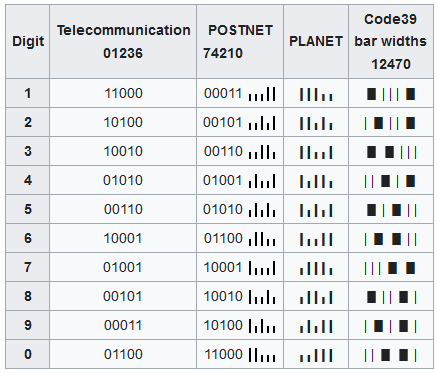The height and width of the screenshot is (373, 438).
Task: Select the Code39 bar widths 12470 header
Action: coord(391,41)
